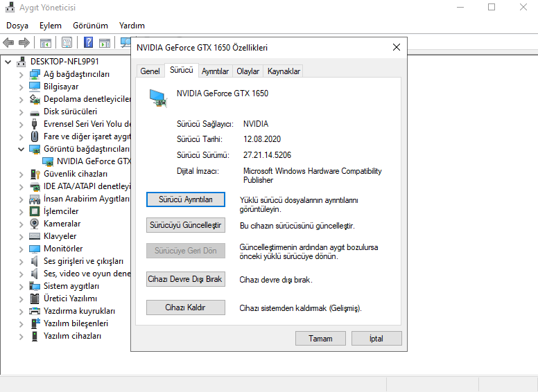Screen dimensions: 538x392
Task: Select the Sürücü tab
Action: 182,70
